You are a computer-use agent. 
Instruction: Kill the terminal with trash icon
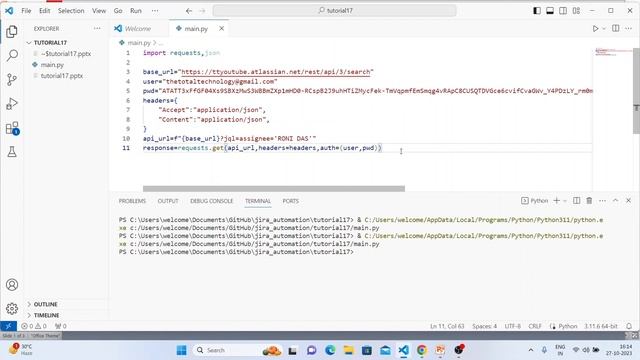pyautogui.click(x=589, y=200)
